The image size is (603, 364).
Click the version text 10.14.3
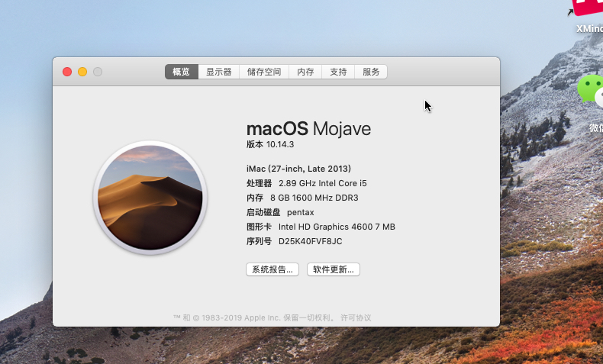pos(280,144)
